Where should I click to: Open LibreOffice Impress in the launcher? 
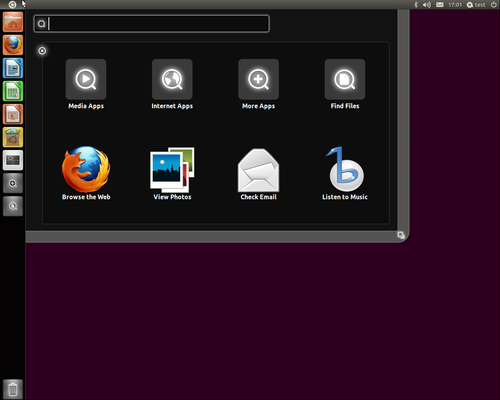pyautogui.click(x=13, y=114)
